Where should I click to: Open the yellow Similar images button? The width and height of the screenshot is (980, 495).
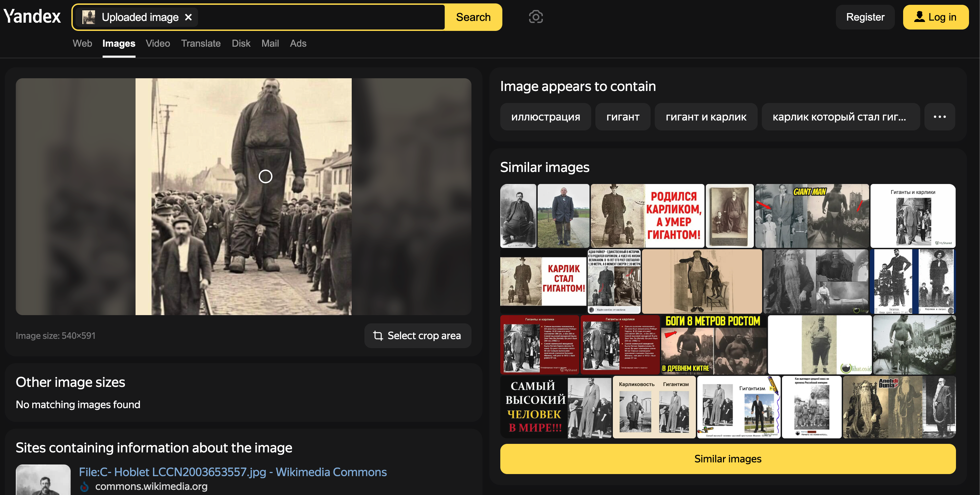[x=727, y=459]
